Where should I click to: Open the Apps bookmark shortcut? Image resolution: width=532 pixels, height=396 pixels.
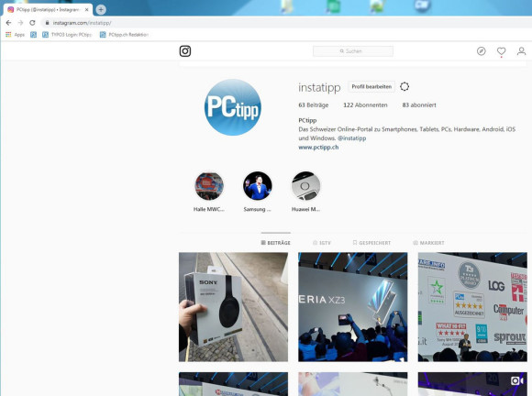click(16, 35)
